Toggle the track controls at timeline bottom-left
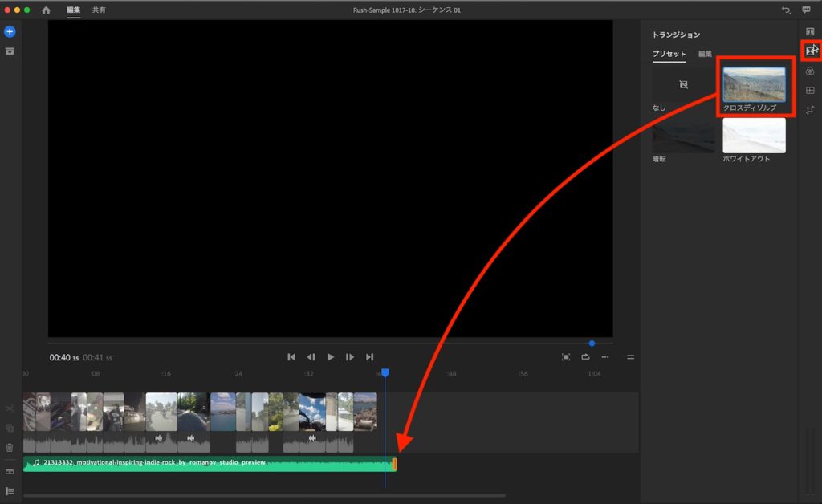Image resolution: width=822 pixels, height=504 pixels. click(x=10, y=490)
